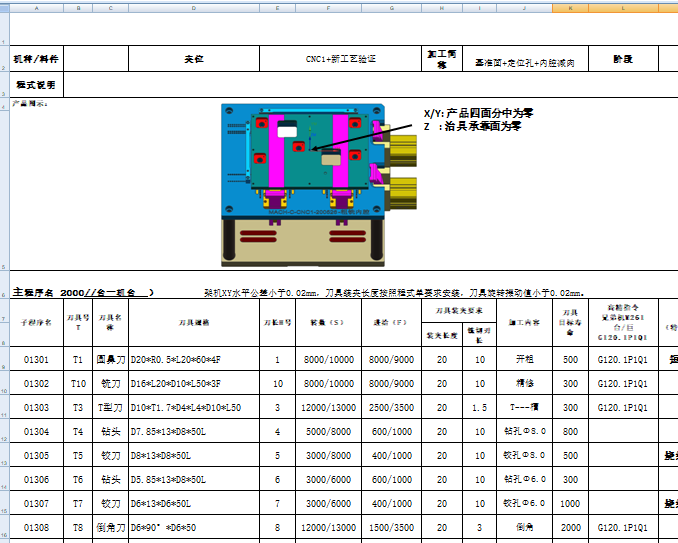Select spec cell 'D10*T1.7*D4*L4*D10*L50'
678x543 pixels.
[194, 407]
